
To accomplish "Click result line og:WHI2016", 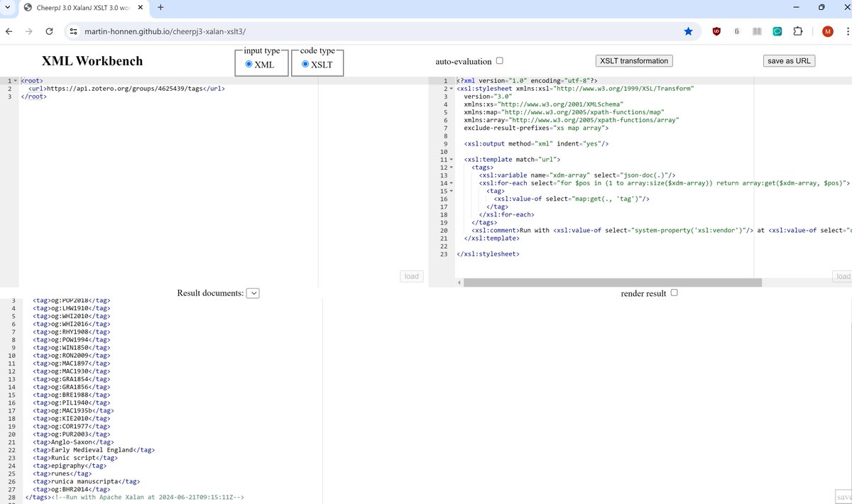I will click(x=72, y=324).
